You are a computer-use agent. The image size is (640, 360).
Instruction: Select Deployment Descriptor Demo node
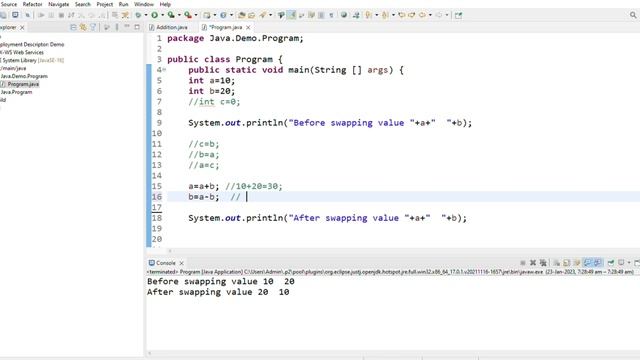(32, 44)
